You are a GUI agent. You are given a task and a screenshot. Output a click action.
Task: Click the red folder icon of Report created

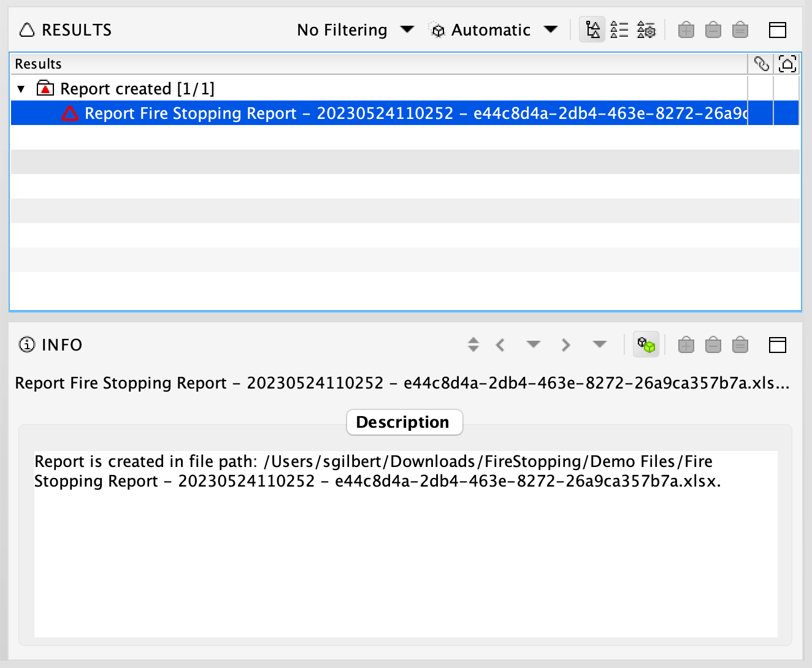pos(45,89)
